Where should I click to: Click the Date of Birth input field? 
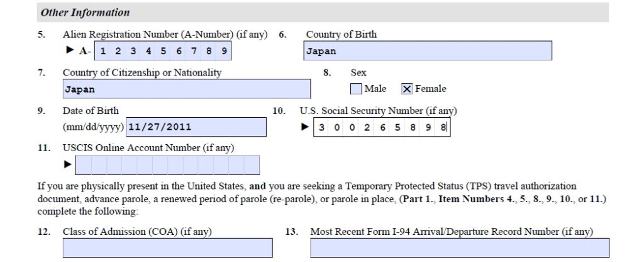tap(196, 127)
